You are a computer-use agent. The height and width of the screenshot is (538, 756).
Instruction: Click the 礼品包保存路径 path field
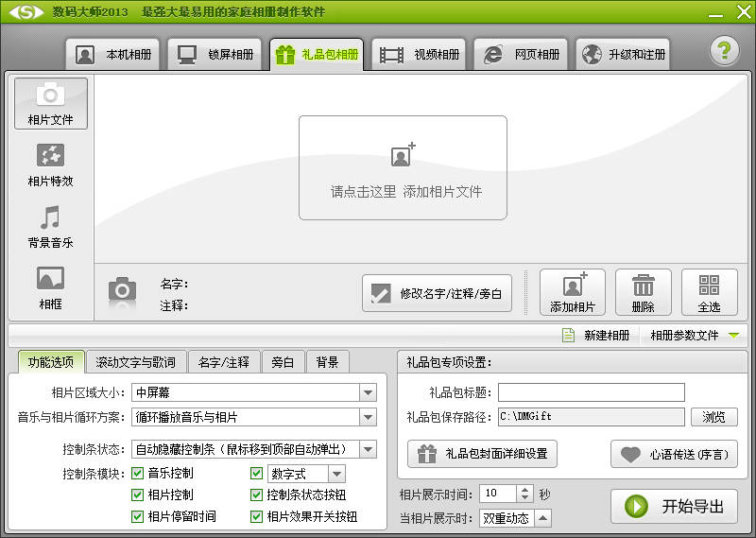[592, 417]
